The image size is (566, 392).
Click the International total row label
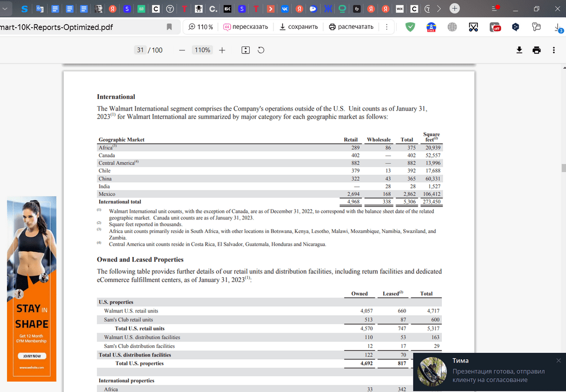point(120,202)
